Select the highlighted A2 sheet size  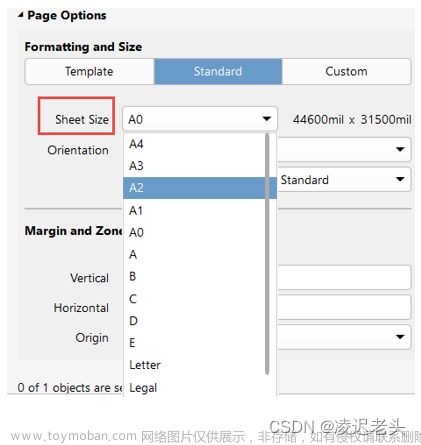pyautogui.click(x=200, y=188)
